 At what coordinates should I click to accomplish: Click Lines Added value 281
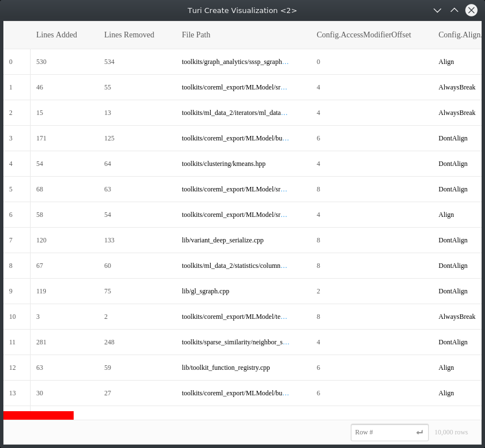[x=41, y=342]
